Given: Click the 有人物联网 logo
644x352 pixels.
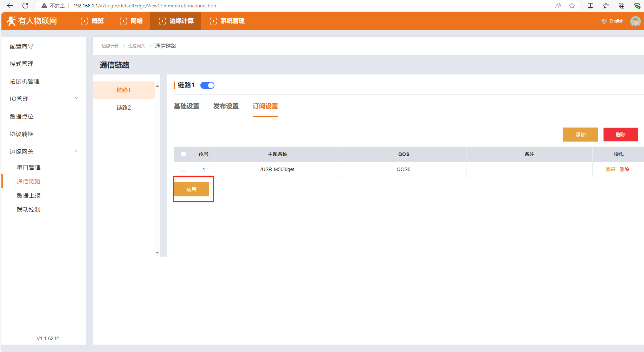Looking at the screenshot, I should 32,21.
